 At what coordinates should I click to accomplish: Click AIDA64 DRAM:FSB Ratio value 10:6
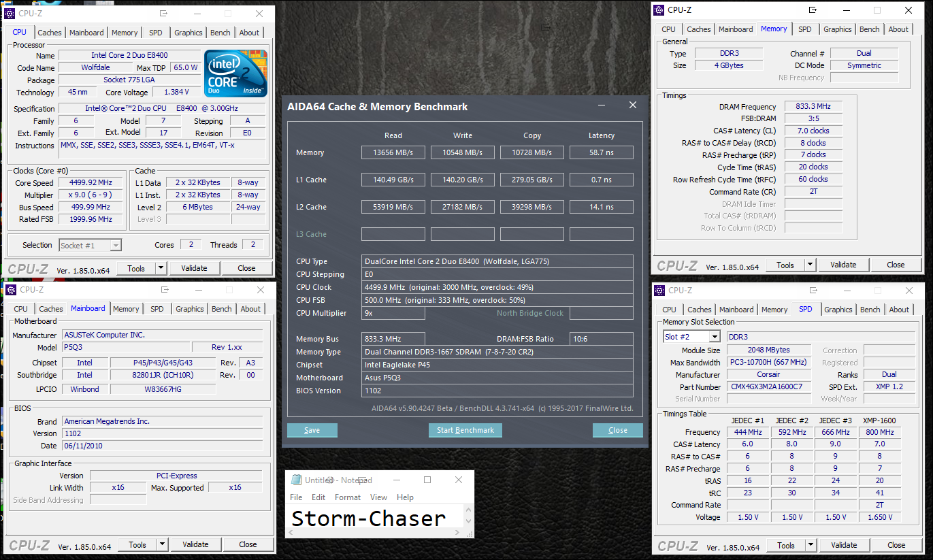(x=602, y=339)
